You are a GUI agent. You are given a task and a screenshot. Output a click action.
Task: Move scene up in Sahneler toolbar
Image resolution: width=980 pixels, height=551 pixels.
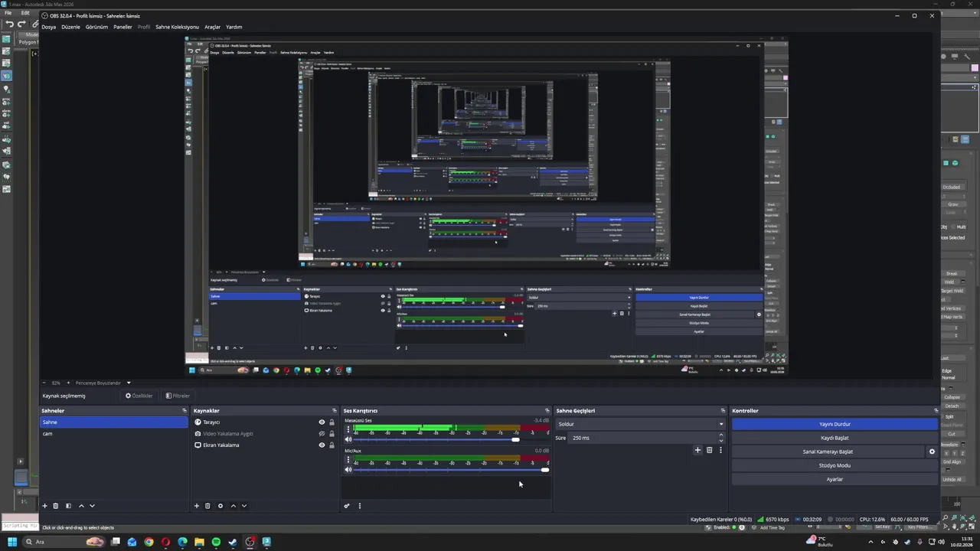point(81,506)
